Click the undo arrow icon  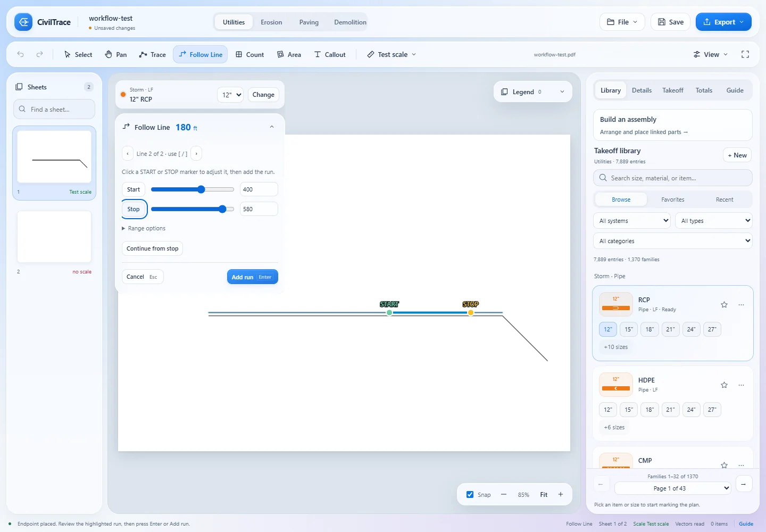click(x=20, y=54)
